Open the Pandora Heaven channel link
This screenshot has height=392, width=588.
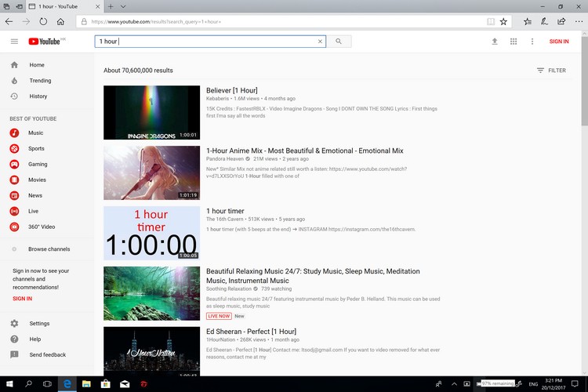(x=225, y=159)
